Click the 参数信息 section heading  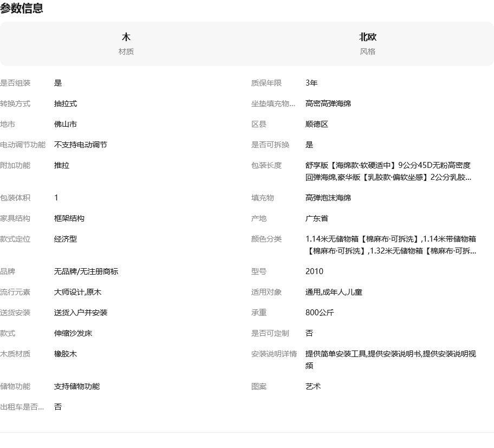point(22,9)
